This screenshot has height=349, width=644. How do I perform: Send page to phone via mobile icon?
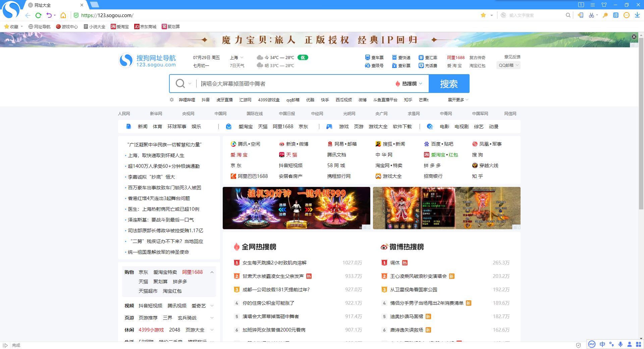coord(581,15)
